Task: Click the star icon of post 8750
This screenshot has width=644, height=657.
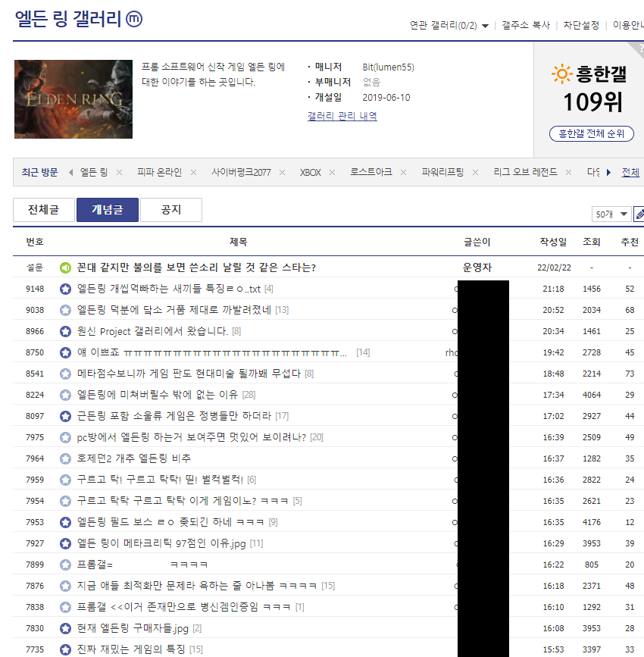Action: click(x=65, y=353)
